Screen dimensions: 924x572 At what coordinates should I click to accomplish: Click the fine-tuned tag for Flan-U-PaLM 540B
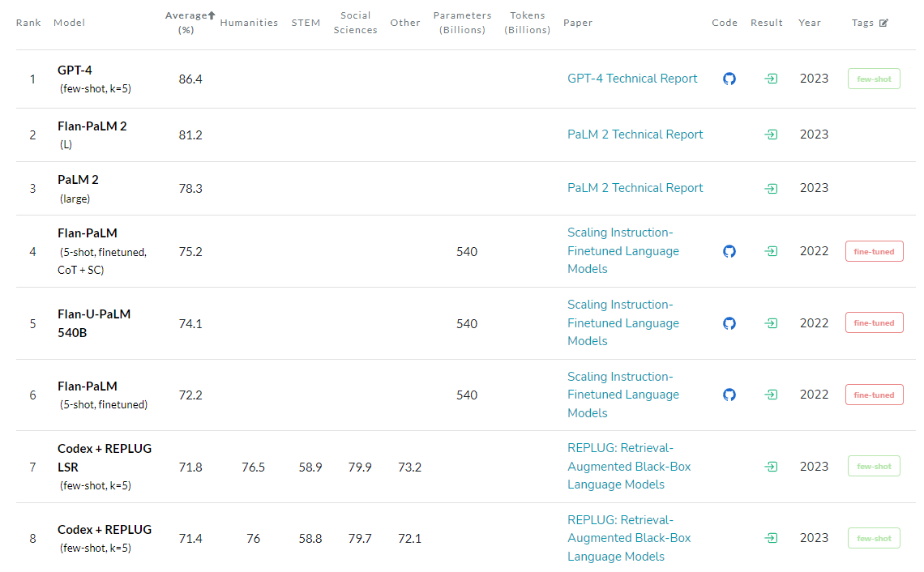click(874, 322)
